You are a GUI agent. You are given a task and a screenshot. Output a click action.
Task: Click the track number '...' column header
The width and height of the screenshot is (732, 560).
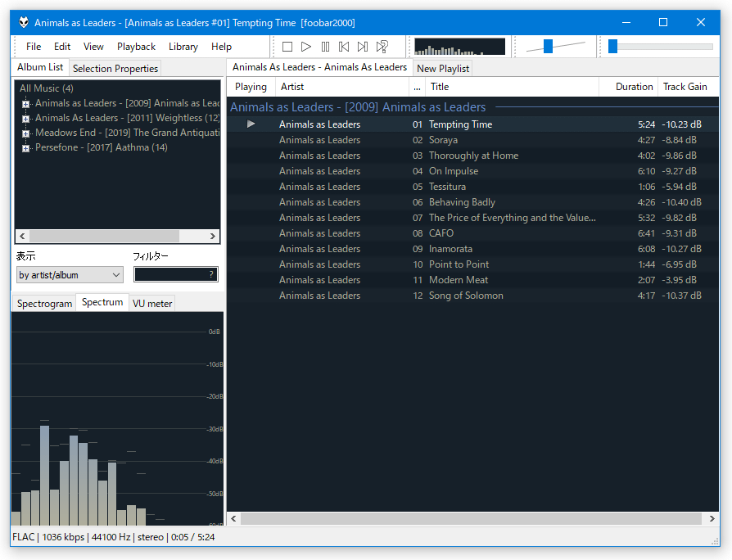coord(417,87)
